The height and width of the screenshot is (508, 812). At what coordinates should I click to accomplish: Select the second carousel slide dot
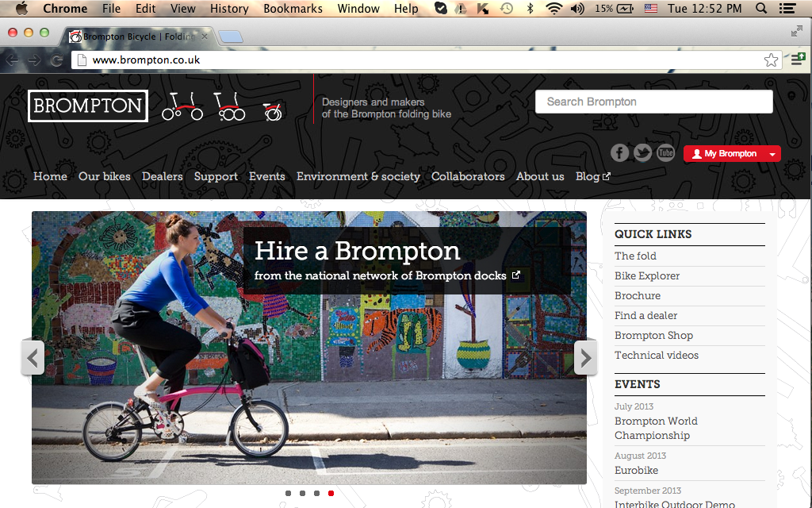click(302, 494)
